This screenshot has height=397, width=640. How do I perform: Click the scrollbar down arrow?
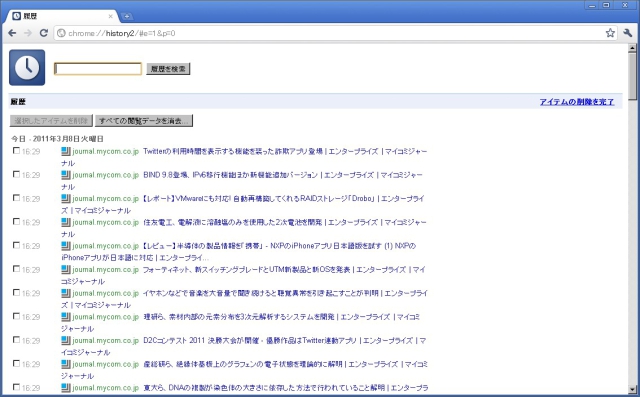coord(632,390)
